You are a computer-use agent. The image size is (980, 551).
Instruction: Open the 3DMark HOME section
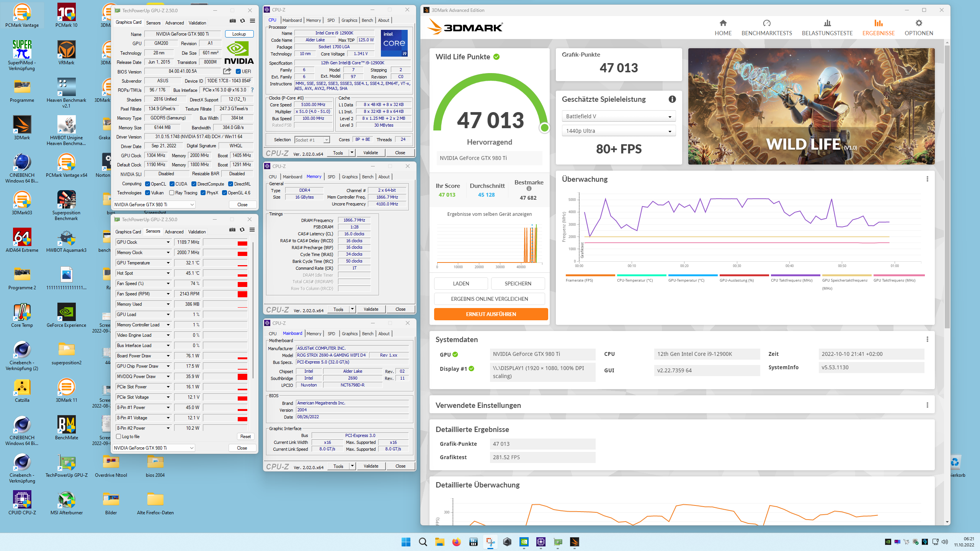pos(723,28)
